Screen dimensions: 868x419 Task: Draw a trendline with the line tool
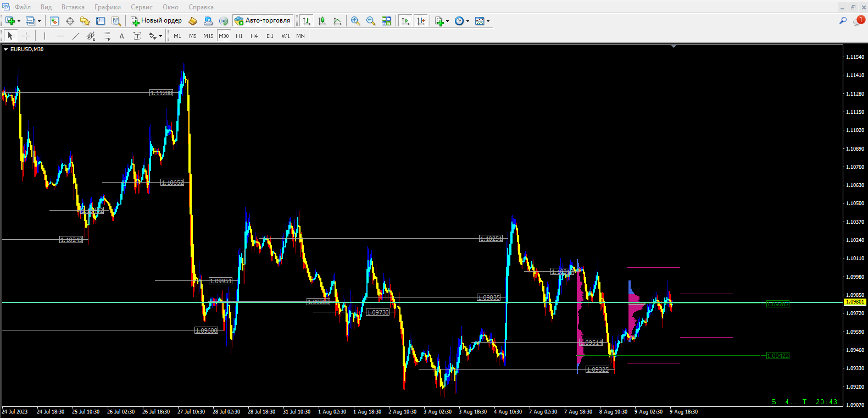(x=76, y=36)
